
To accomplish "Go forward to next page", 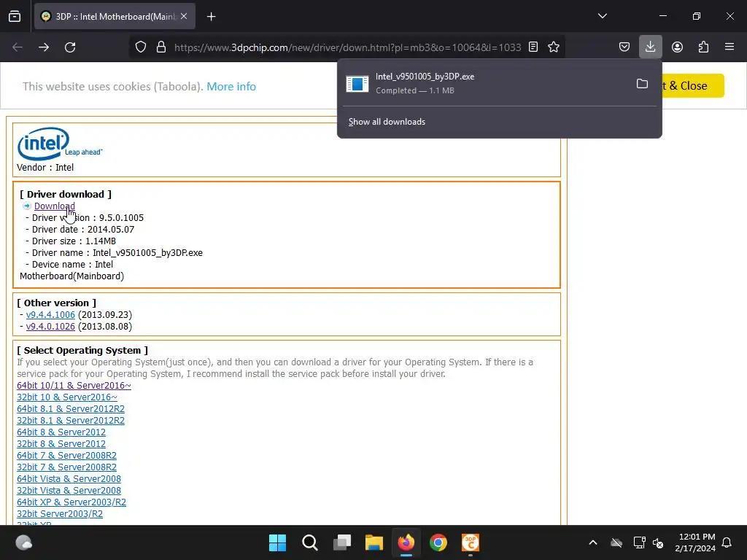I will click(44, 47).
